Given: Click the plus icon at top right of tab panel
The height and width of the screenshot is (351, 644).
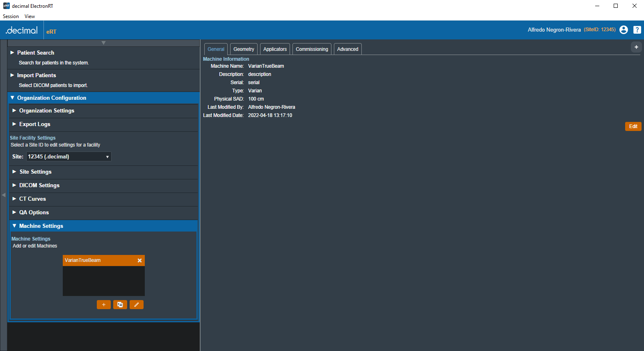Looking at the screenshot, I should coord(636,47).
